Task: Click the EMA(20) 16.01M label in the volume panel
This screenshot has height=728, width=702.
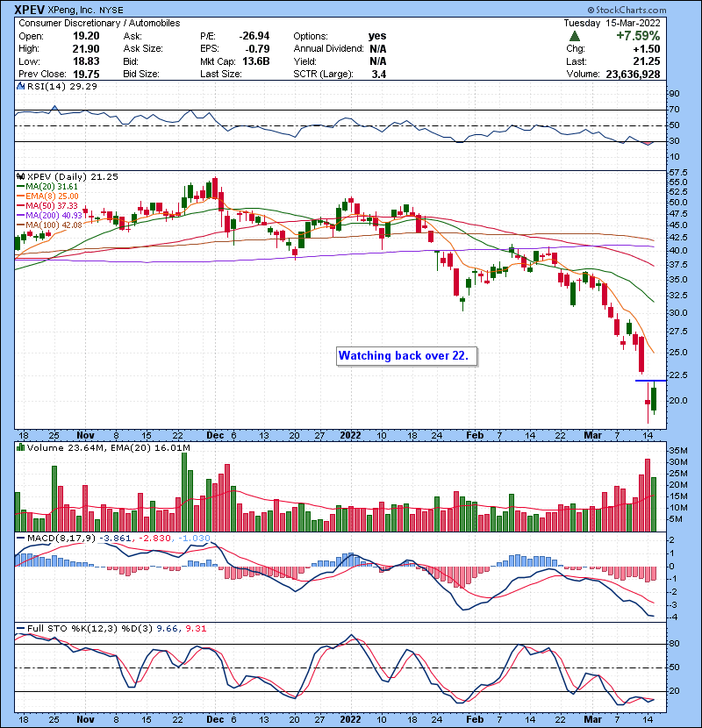Action: (x=151, y=447)
